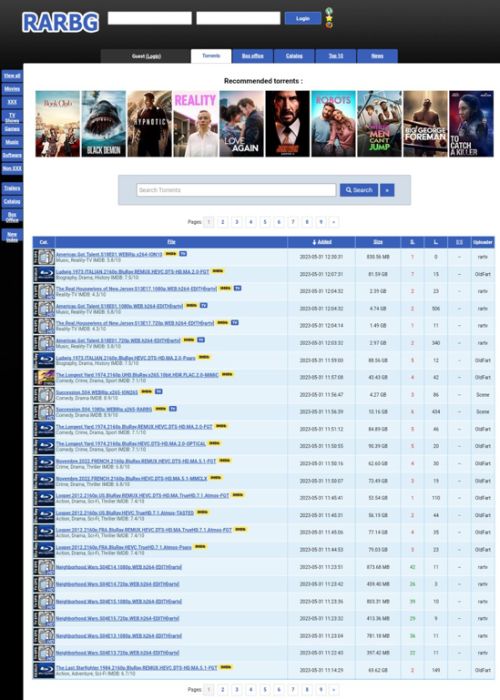Sort the list by Size column header
This screenshot has width=500, height=700.
click(378, 242)
